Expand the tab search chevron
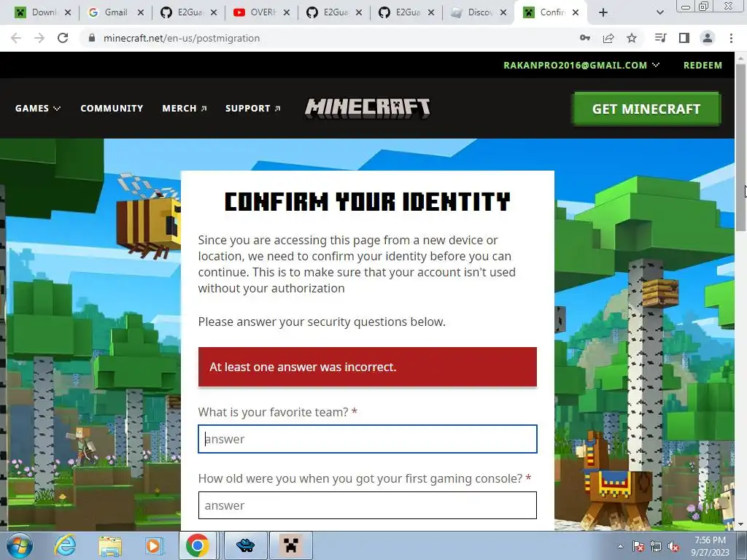This screenshot has height=560, width=747. [659, 12]
